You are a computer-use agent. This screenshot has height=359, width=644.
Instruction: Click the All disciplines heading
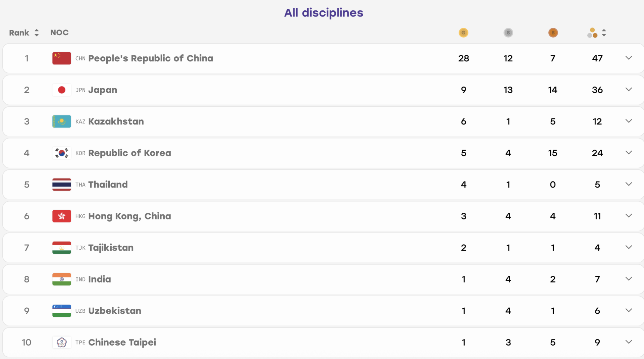[x=323, y=13]
